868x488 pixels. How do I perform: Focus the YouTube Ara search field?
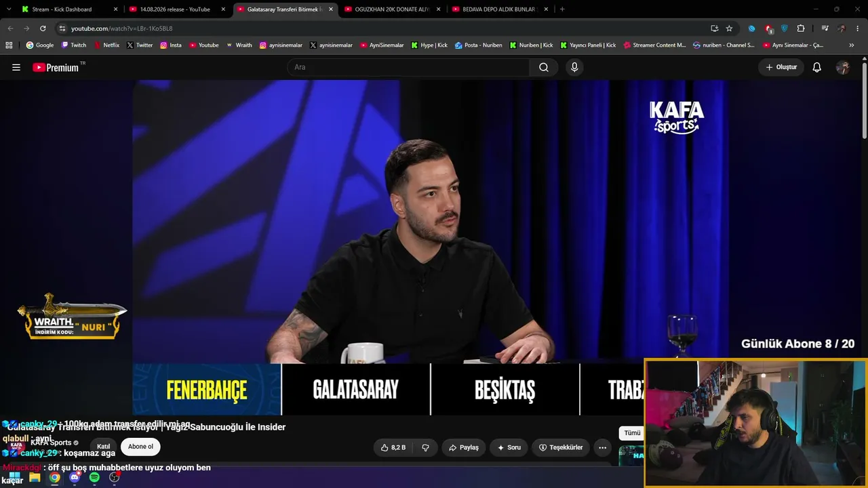(408, 67)
